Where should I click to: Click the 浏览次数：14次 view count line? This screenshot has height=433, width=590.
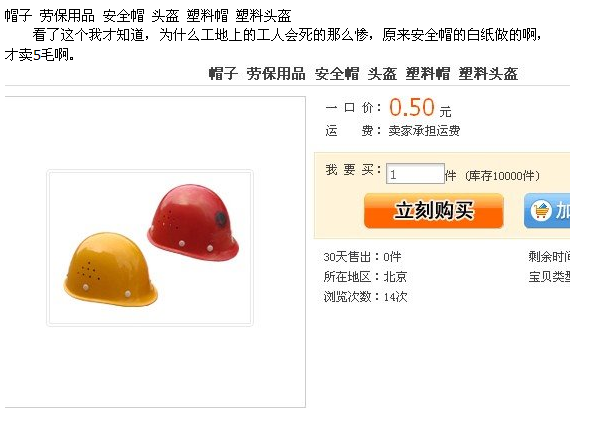point(365,297)
